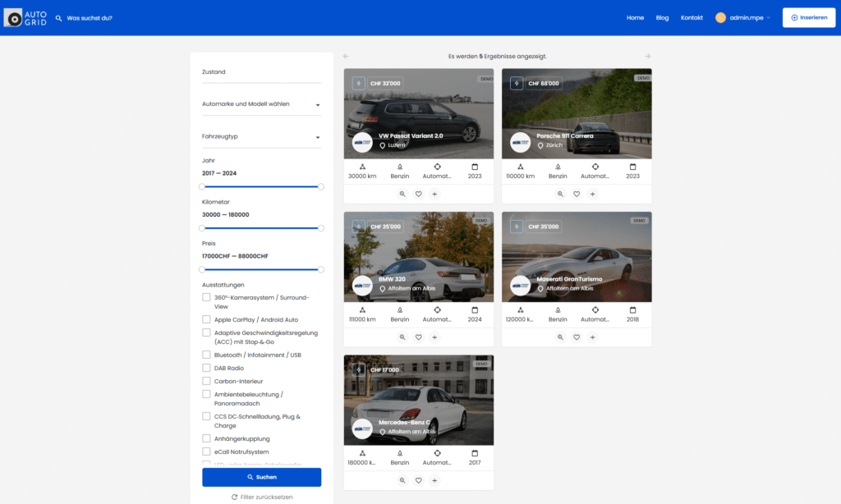Favorite the Mercedes-Benz C listing

click(418, 480)
